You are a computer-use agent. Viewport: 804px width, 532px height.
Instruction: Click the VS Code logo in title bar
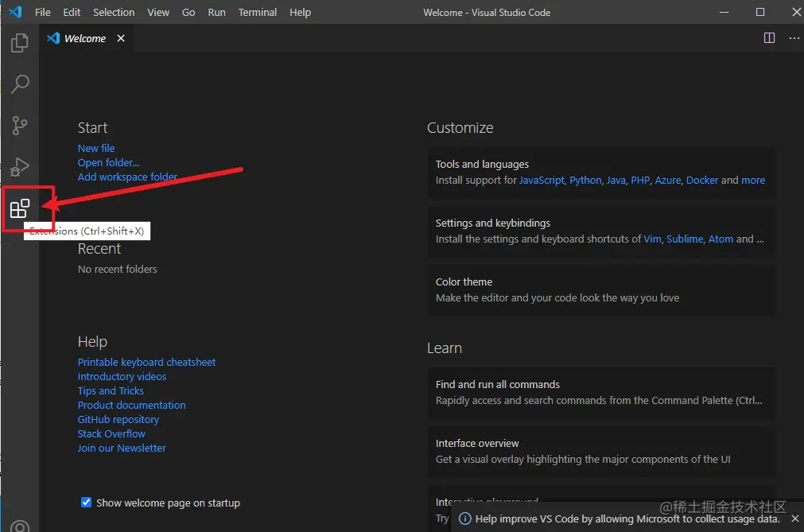point(15,12)
